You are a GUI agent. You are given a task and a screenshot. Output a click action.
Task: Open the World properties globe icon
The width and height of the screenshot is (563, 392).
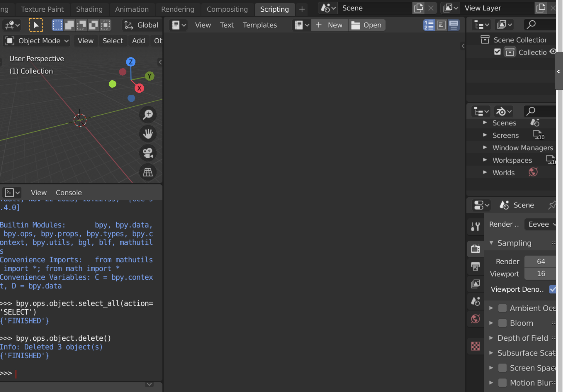[x=475, y=319]
